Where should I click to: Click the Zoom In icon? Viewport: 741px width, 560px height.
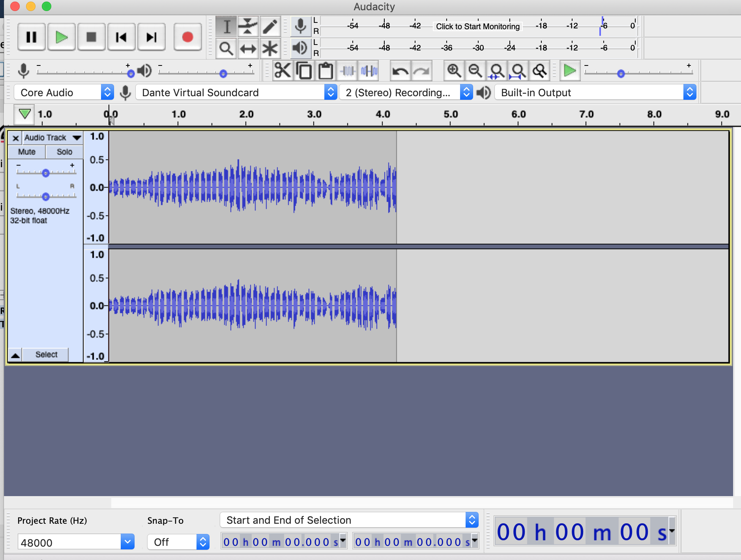(454, 71)
